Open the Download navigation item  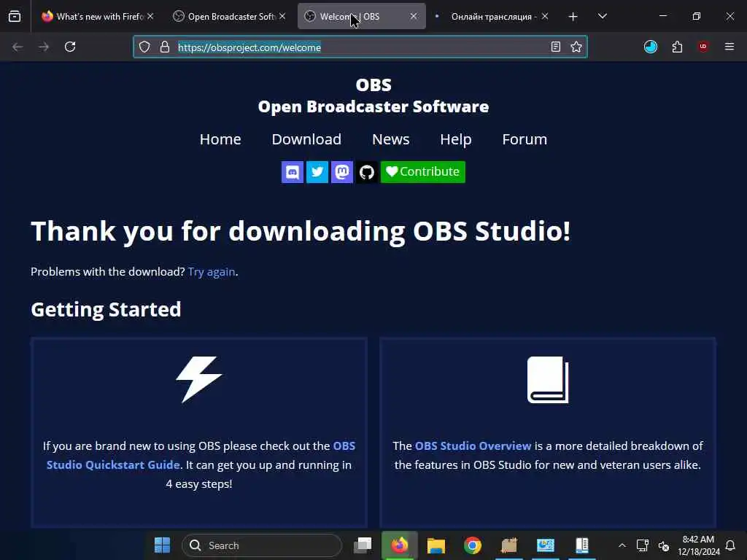(x=306, y=139)
